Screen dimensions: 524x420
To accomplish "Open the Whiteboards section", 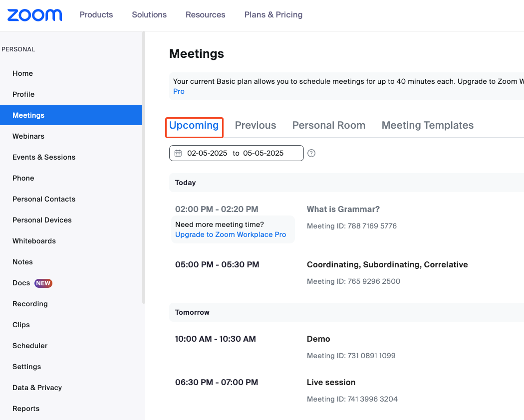I will pyautogui.click(x=34, y=241).
